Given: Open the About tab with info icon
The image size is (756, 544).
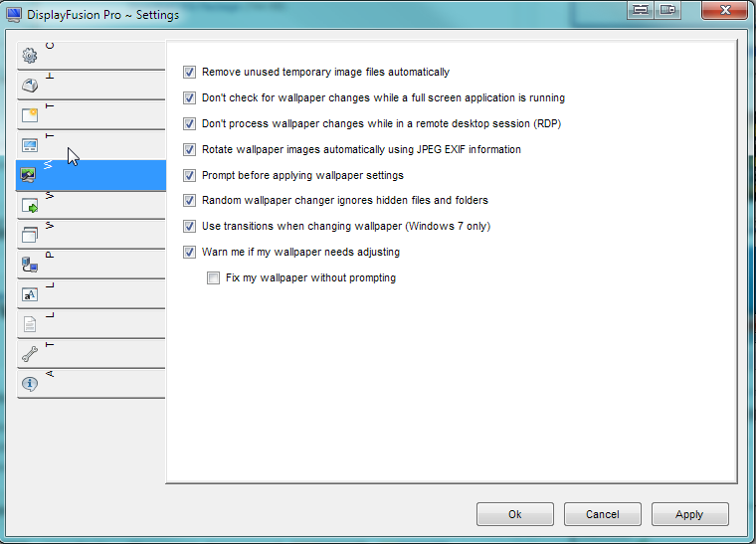Looking at the screenshot, I should click(90, 384).
